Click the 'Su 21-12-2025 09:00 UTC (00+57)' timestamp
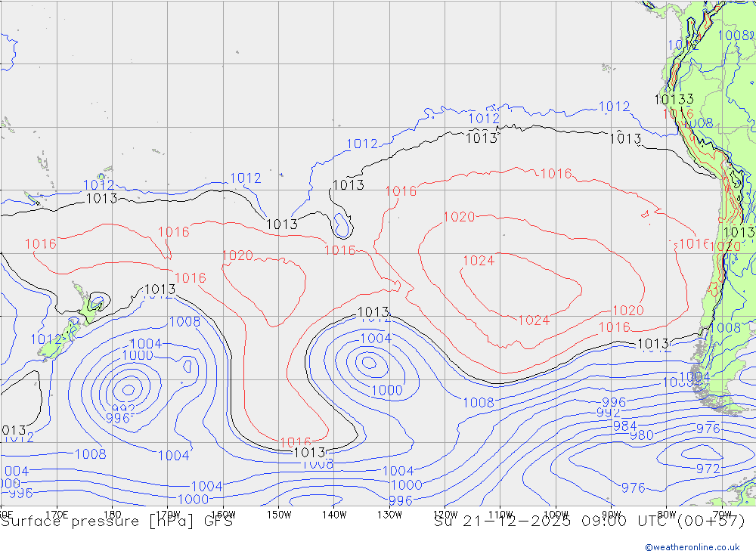Screen dimensions: 756x554 coord(589,522)
